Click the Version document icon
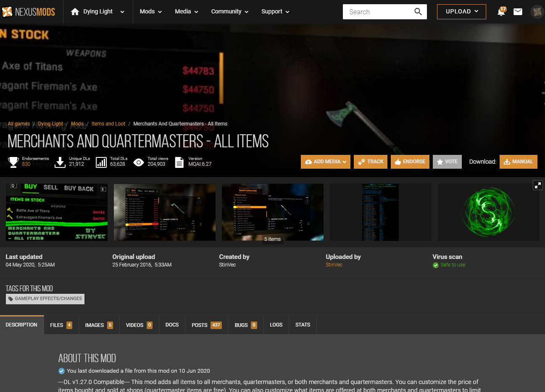 point(179,162)
